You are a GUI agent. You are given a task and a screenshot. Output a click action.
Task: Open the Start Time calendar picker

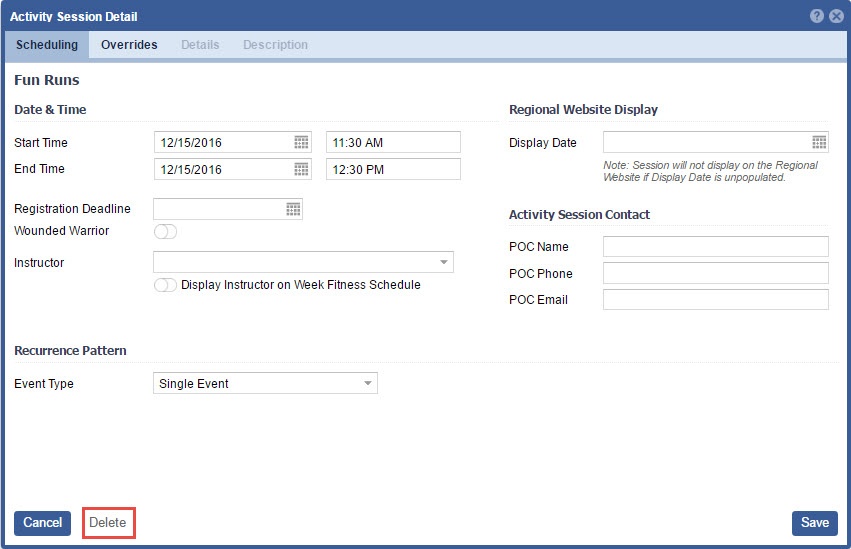[x=301, y=143]
